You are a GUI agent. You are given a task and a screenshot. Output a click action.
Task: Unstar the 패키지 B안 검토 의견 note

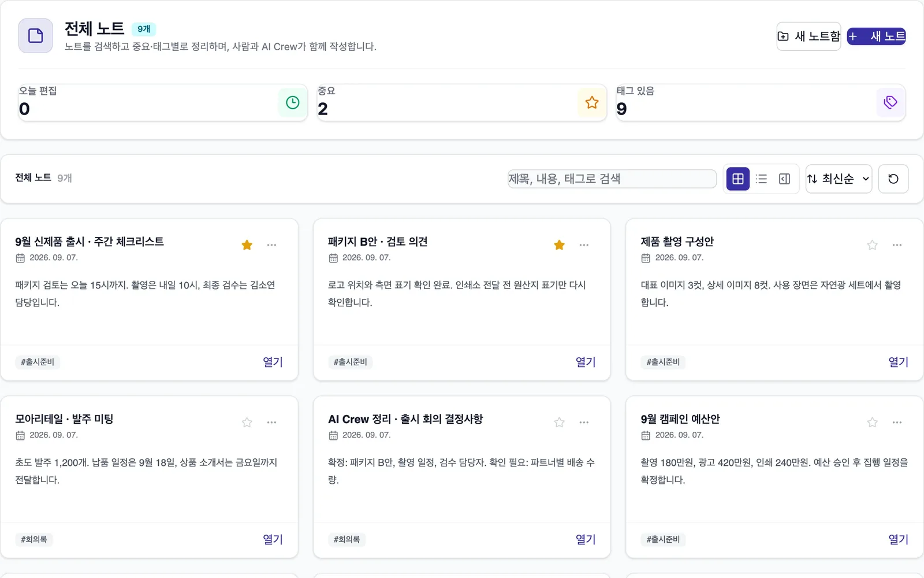[x=560, y=245]
